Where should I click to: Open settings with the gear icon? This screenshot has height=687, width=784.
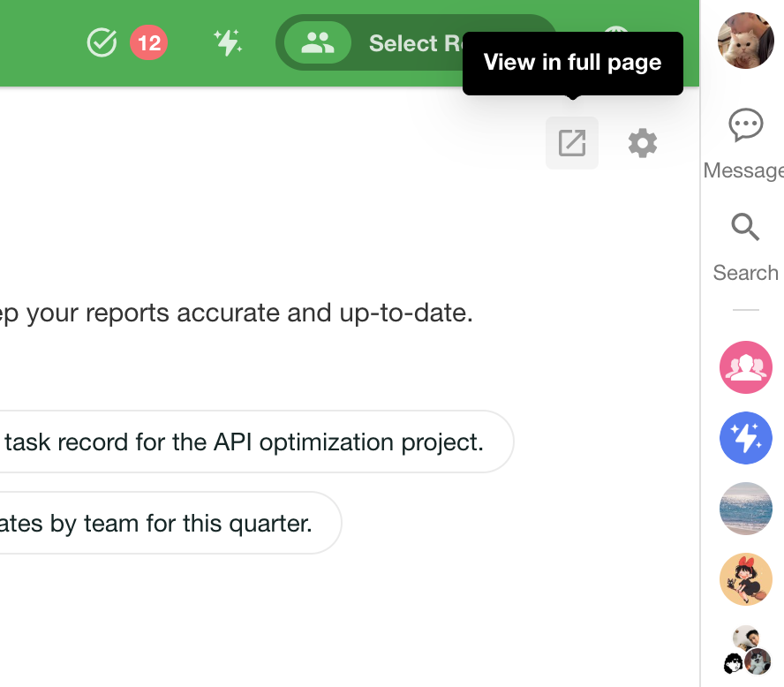643,143
